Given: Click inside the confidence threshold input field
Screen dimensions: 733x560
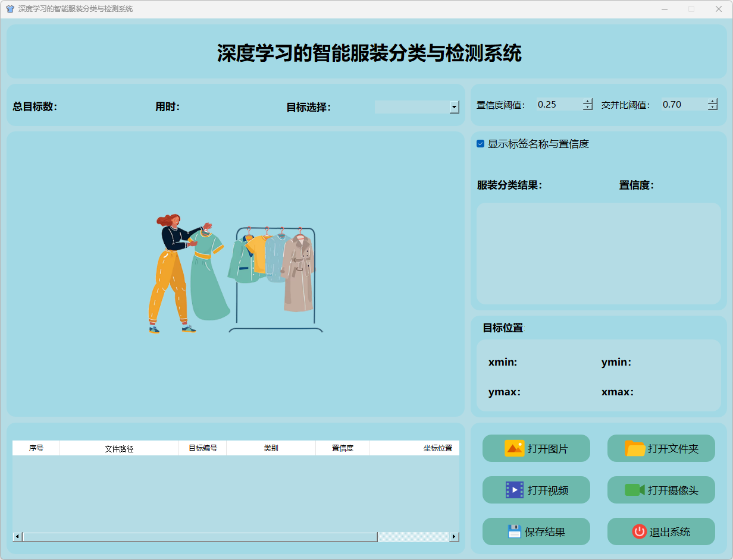Looking at the screenshot, I should pyautogui.click(x=558, y=105).
